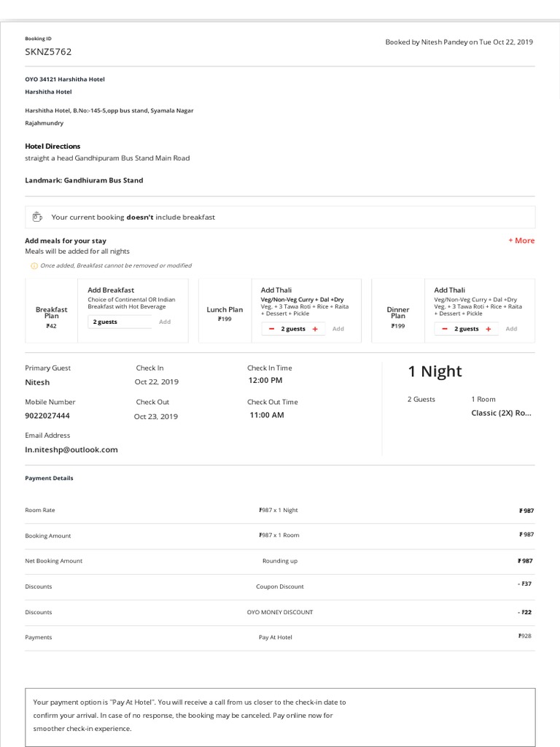Add the Lunch Plan thali
The width and height of the screenshot is (560, 747).
tap(338, 329)
